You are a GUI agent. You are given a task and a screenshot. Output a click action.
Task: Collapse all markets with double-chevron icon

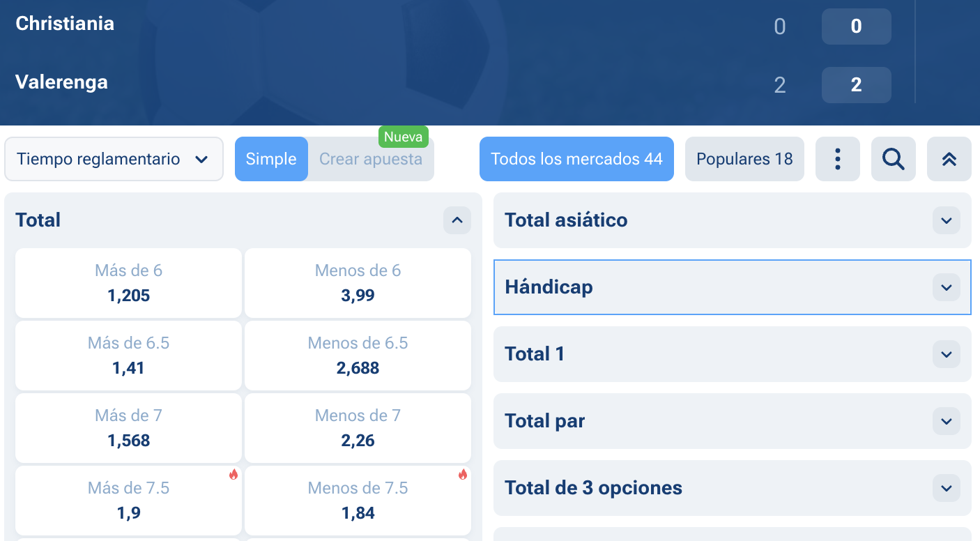pos(949,159)
